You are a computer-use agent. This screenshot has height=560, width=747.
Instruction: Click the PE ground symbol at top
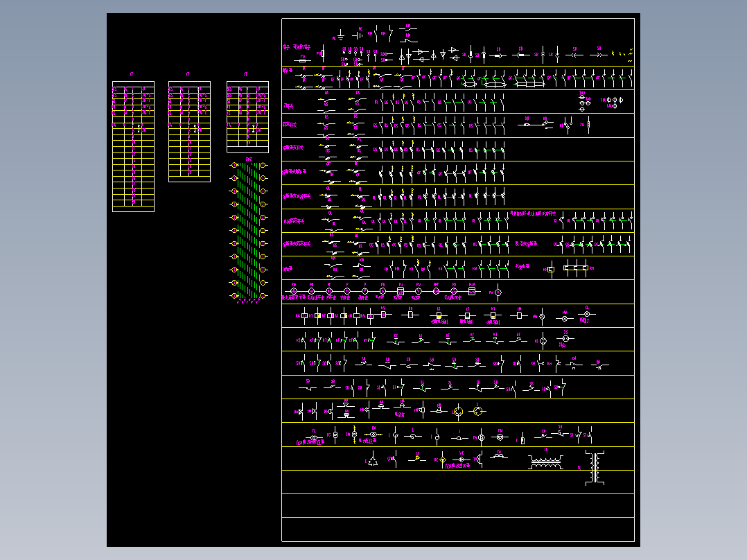341,34
